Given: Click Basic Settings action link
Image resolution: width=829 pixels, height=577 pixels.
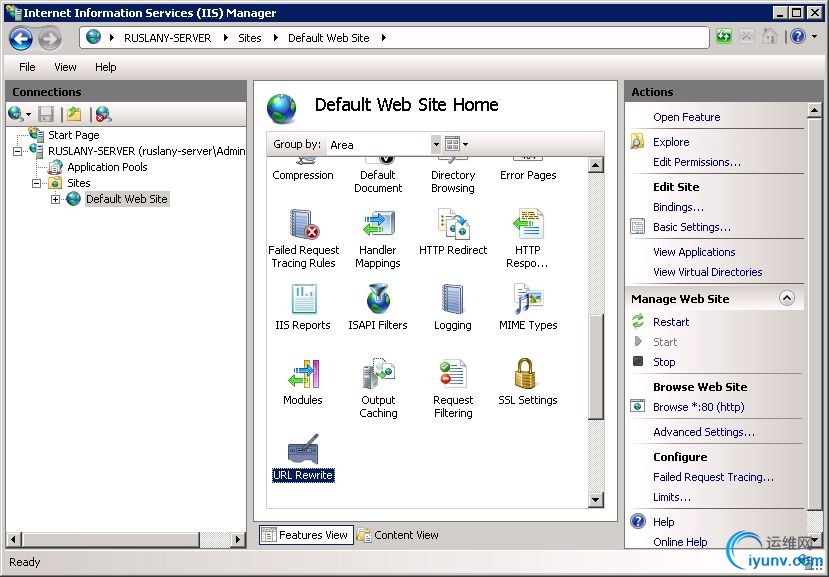Looking at the screenshot, I should click(x=692, y=227).
